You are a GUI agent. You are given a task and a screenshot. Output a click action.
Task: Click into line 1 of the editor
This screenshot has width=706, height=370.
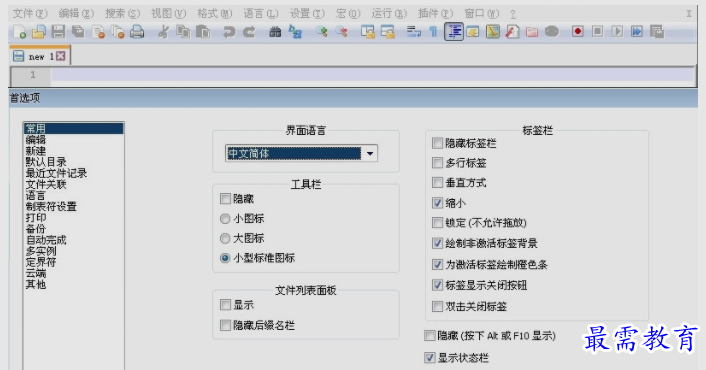coord(372,75)
